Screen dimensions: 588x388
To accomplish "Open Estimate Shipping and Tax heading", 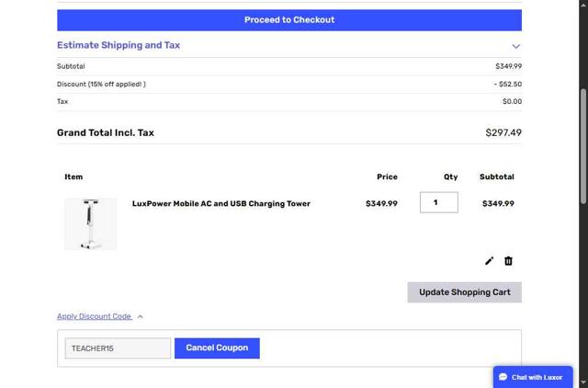I will click(119, 45).
